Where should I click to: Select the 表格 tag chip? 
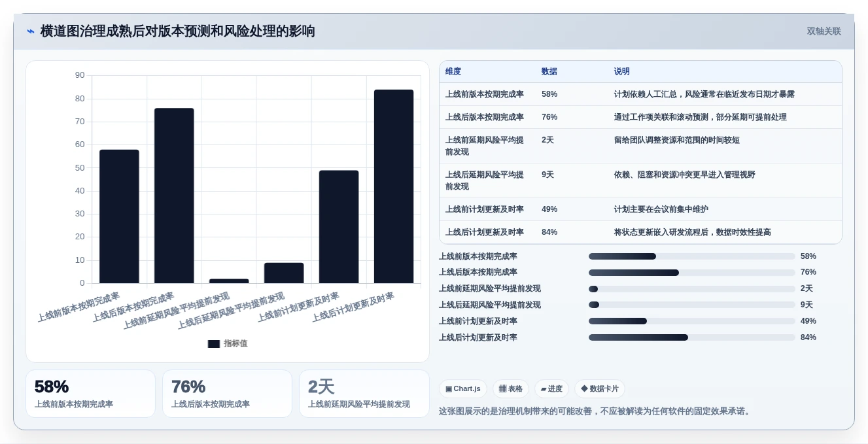click(510, 389)
